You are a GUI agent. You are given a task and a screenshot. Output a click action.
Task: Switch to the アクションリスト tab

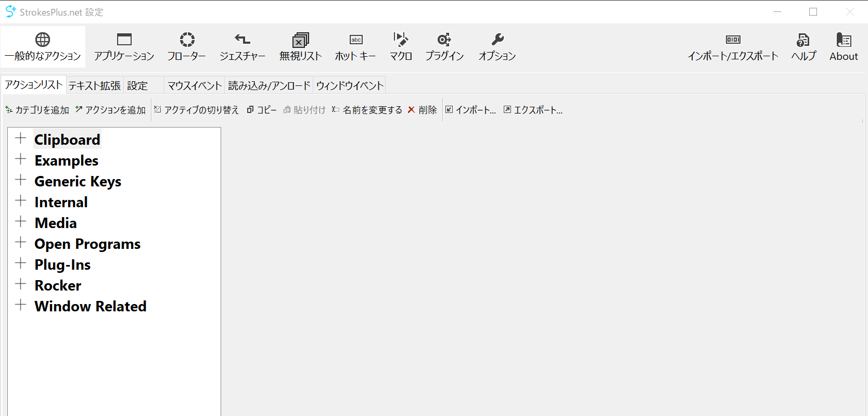point(34,85)
